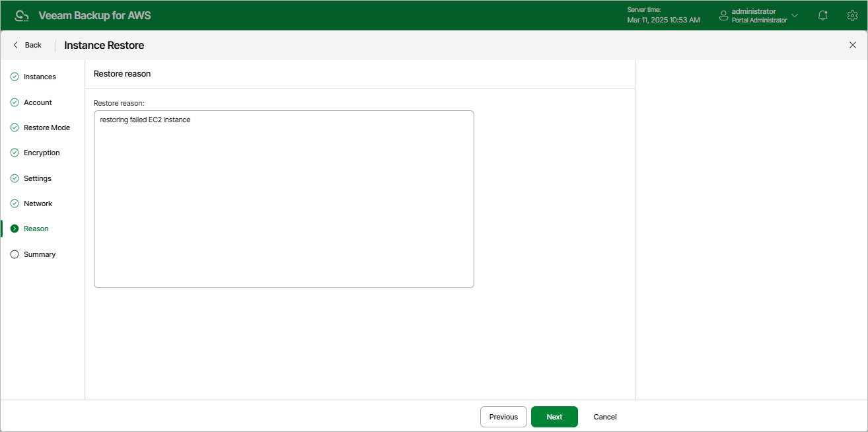The height and width of the screenshot is (432, 868).
Task: Click the Veeam Backup cloud logo icon
Action: click(22, 15)
